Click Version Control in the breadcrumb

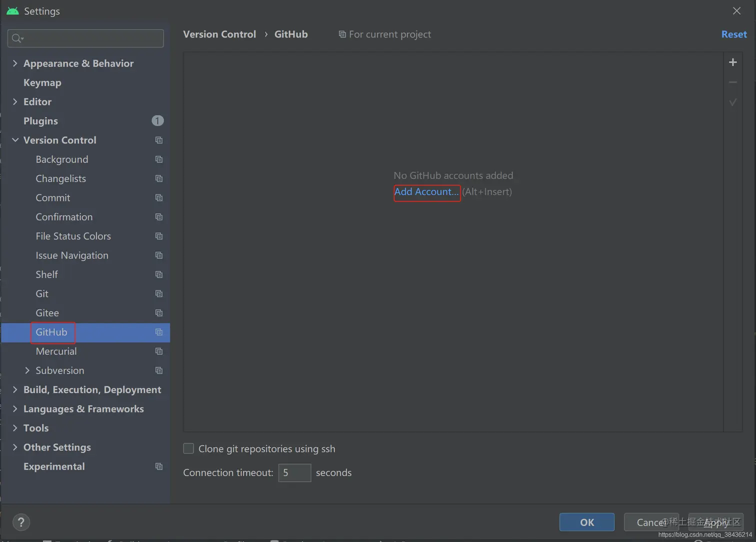pos(219,34)
